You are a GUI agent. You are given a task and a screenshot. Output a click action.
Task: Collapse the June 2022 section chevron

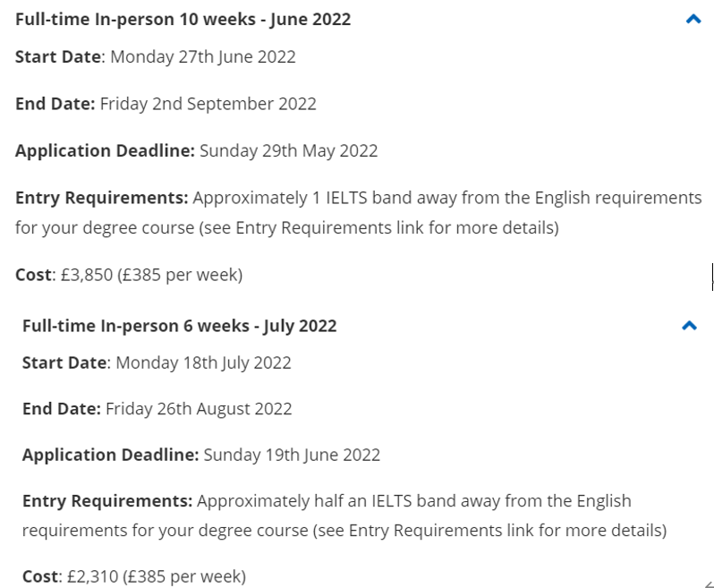[693, 19]
